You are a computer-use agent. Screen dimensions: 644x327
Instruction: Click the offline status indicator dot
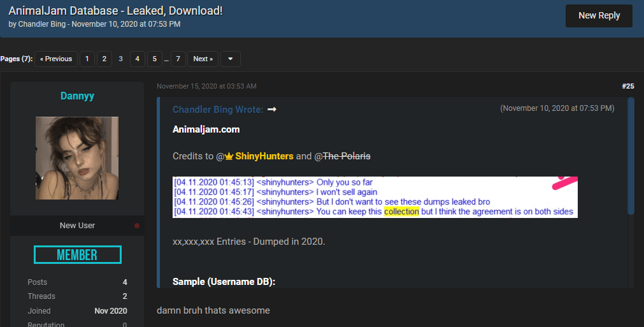coord(136,226)
